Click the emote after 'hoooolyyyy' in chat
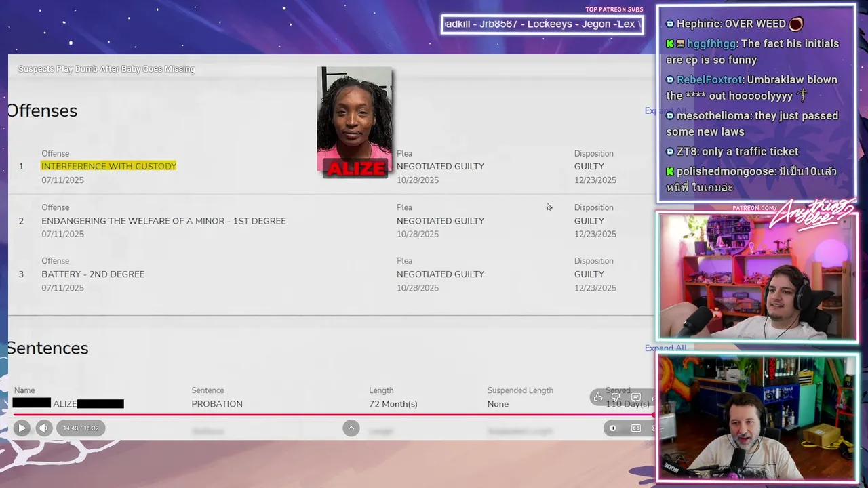This screenshot has width=868, height=488. tap(803, 96)
